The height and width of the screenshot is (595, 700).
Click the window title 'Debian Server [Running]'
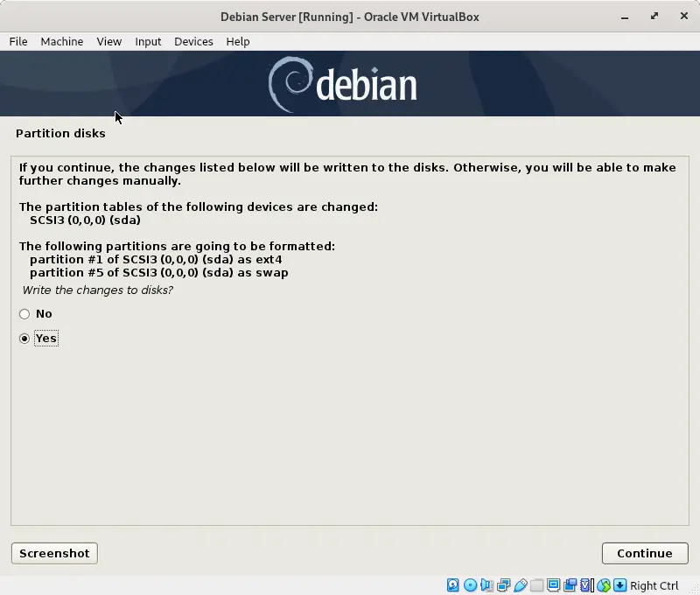coord(287,17)
